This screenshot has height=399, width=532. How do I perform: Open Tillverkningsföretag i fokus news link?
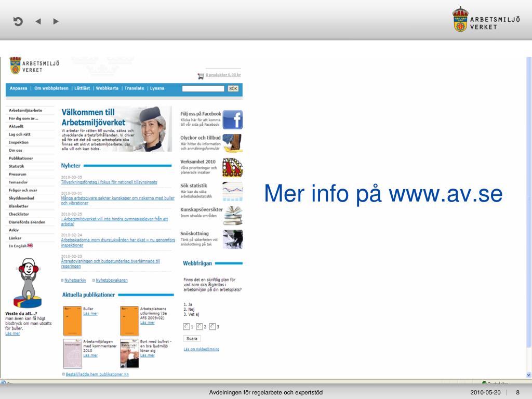tap(109, 182)
